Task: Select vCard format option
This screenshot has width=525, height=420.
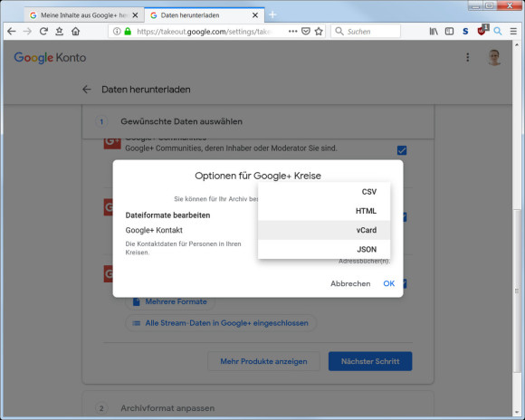Action: (x=324, y=230)
